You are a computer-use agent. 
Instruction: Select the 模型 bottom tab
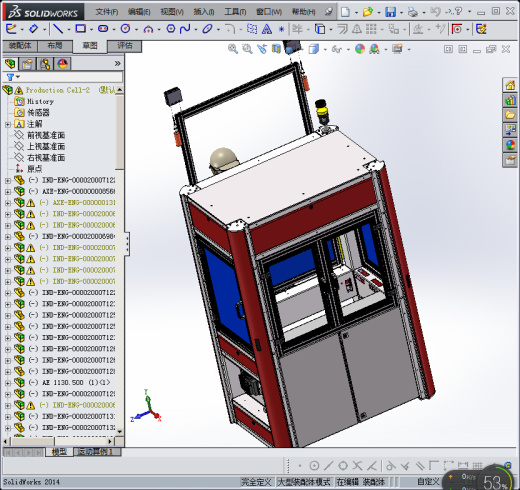[59, 452]
